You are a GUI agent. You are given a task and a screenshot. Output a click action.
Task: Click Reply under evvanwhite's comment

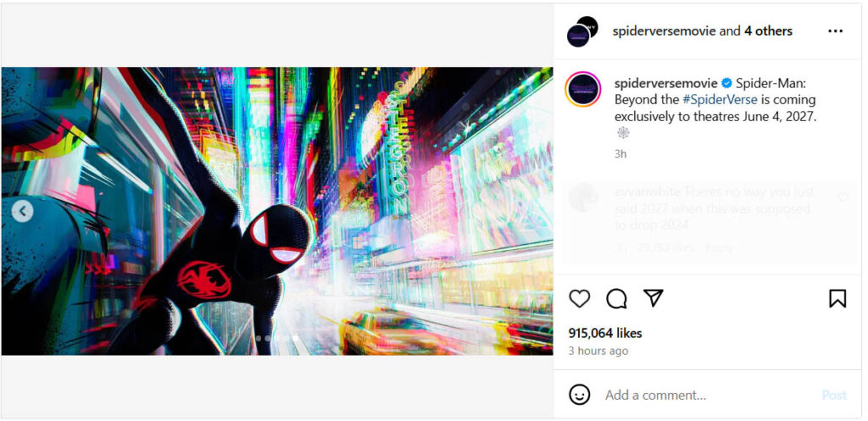click(719, 248)
